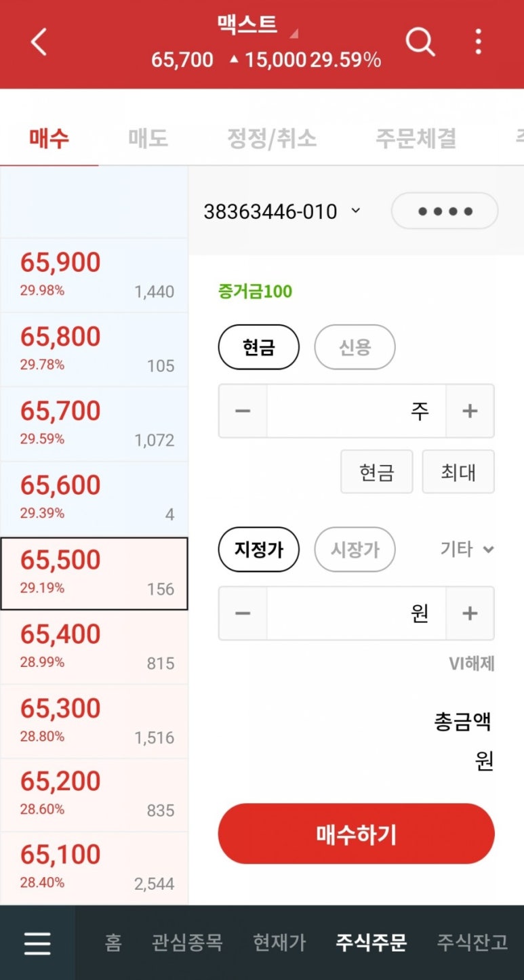Select 신용 credit order type
The width and height of the screenshot is (524, 980).
coord(355,347)
